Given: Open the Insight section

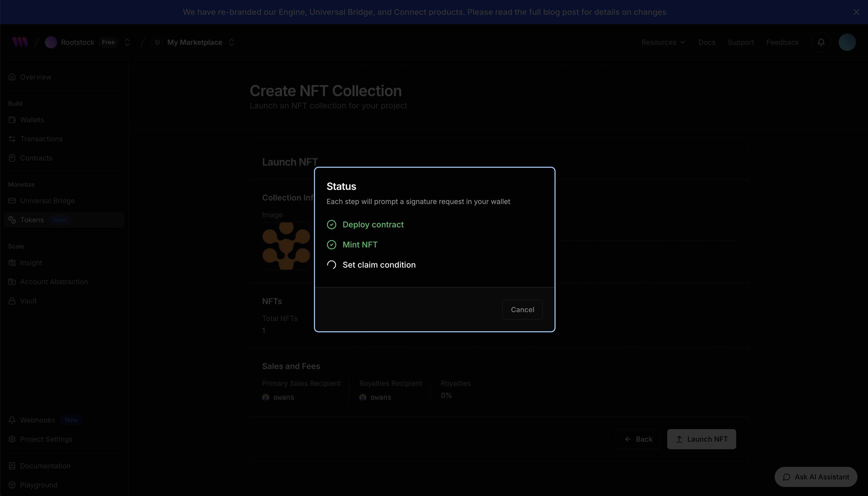Looking at the screenshot, I should point(31,262).
